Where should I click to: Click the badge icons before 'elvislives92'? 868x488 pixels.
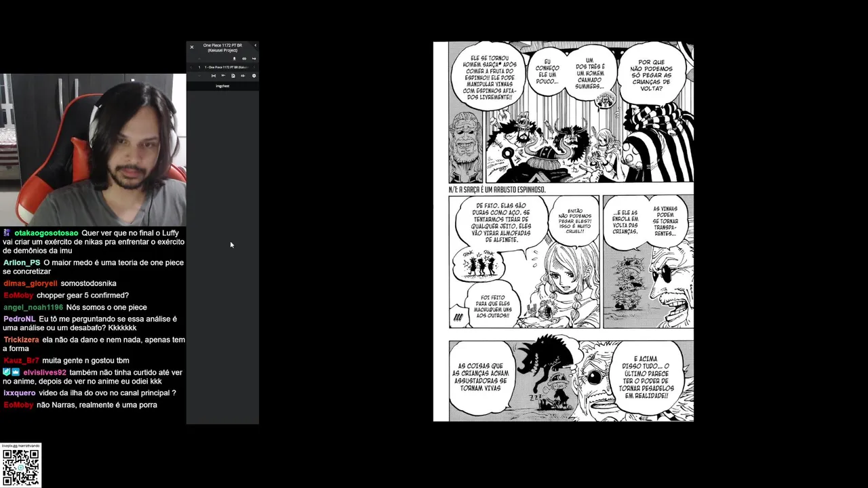pyautogui.click(x=12, y=372)
